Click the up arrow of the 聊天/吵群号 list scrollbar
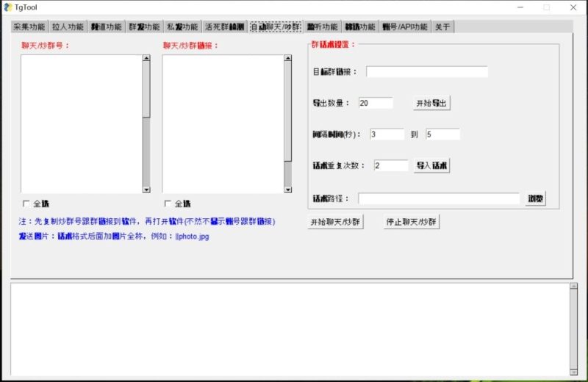 146,58
